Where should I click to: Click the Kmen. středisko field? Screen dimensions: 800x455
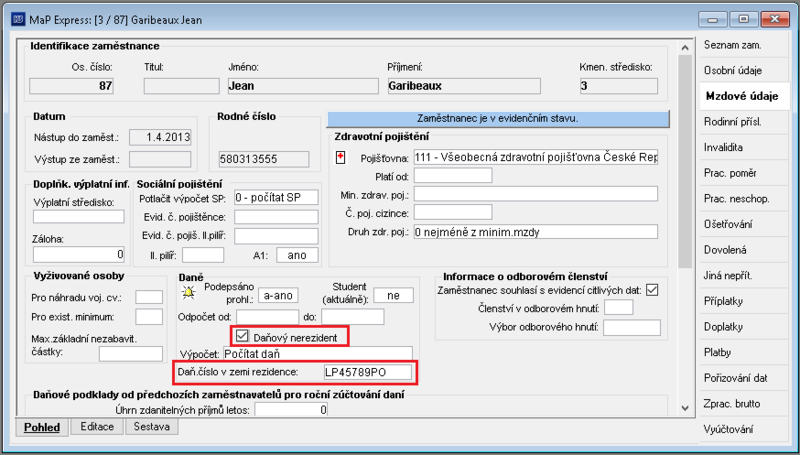tap(619, 86)
